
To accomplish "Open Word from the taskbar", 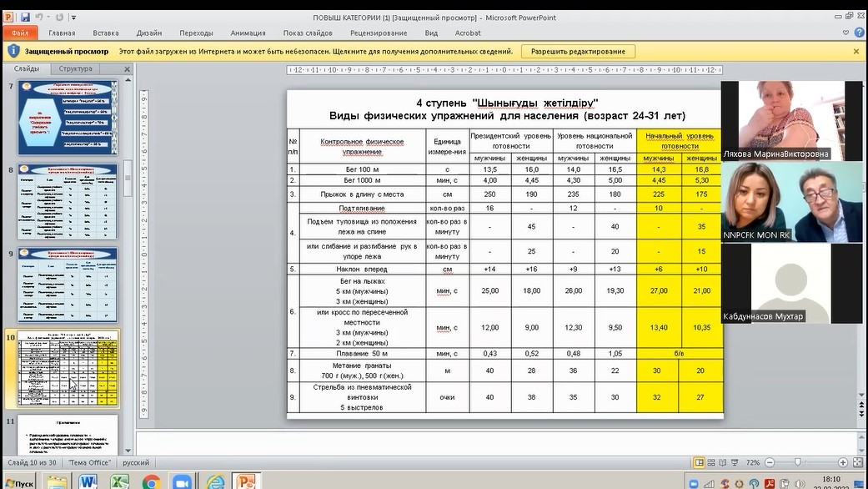I will click(88, 481).
